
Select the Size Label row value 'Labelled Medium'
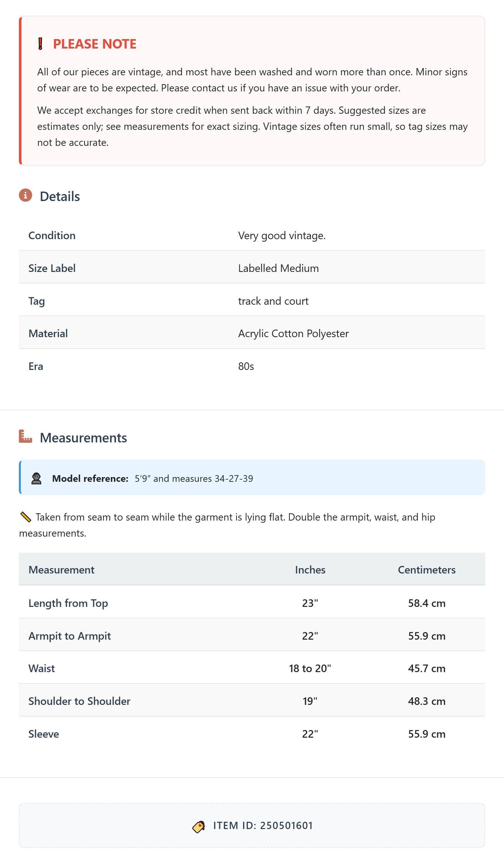(278, 268)
